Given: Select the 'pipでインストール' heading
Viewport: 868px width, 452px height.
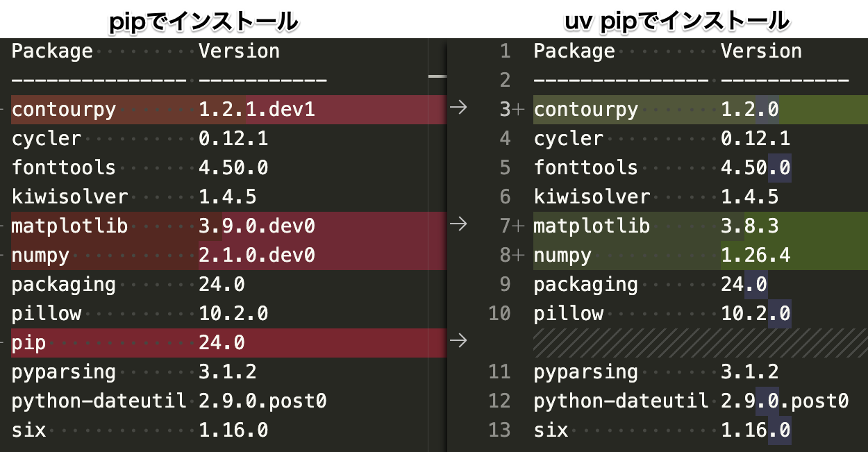Looking at the screenshot, I should pyautogui.click(x=204, y=21).
